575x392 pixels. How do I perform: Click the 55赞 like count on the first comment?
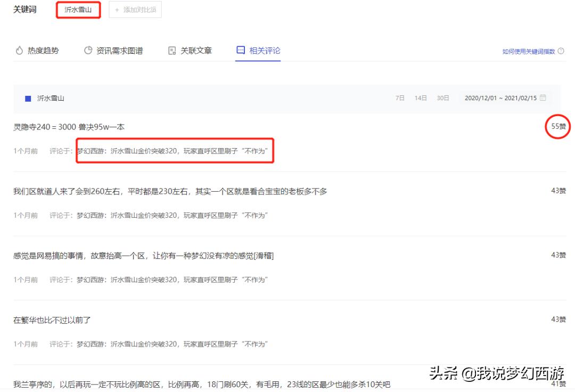click(557, 127)
